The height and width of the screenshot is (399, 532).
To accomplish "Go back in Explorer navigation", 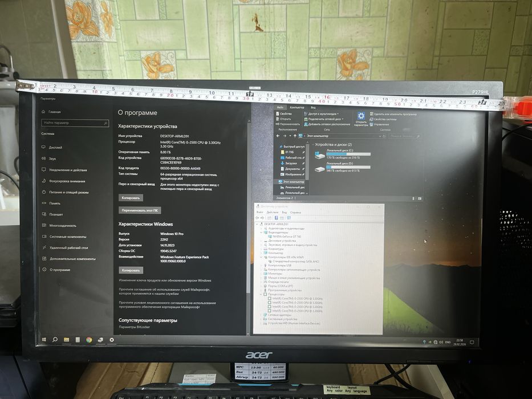I will [x=278, y=136].
